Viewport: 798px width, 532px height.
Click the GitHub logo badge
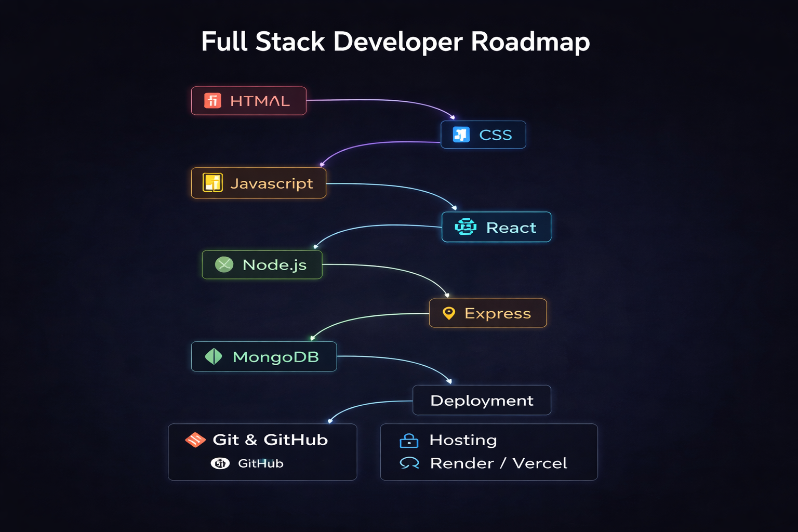pyautogui.click(x=221, y=463)
